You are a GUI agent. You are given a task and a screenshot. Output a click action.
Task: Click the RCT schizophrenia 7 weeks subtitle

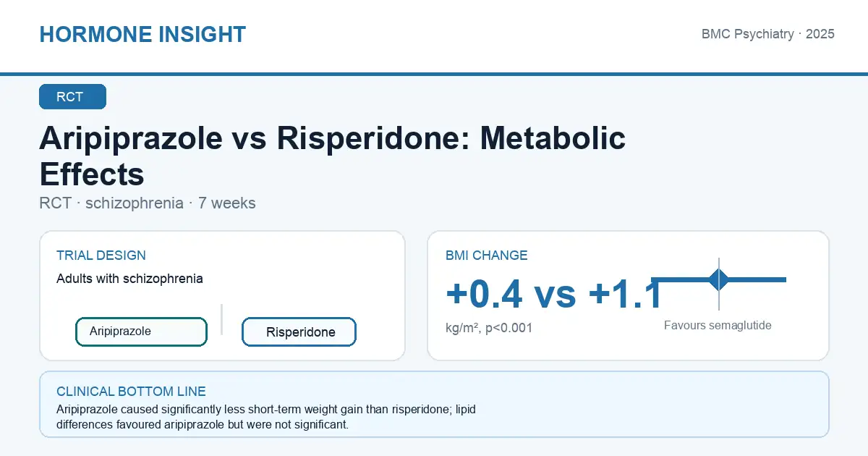coord(148,203)
